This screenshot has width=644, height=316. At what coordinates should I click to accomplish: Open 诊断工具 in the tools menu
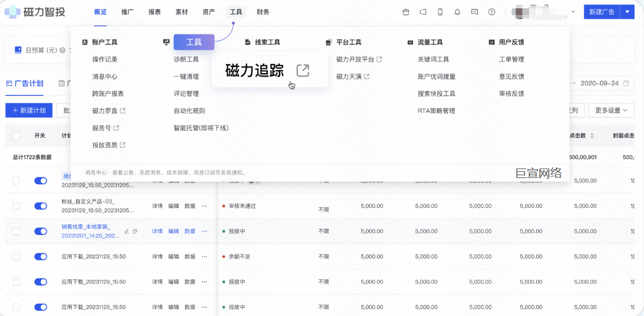(186, 59)
